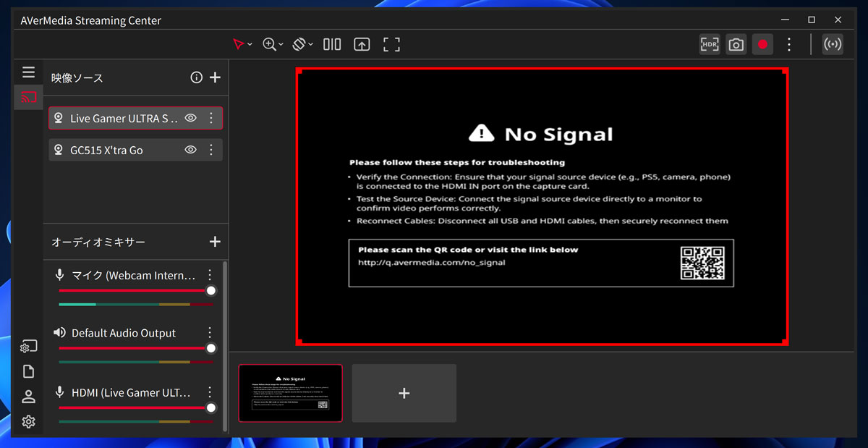Add an audio source to オーディオミキサー
This screenshot has width=868, height=448.
tap(215, 242)
